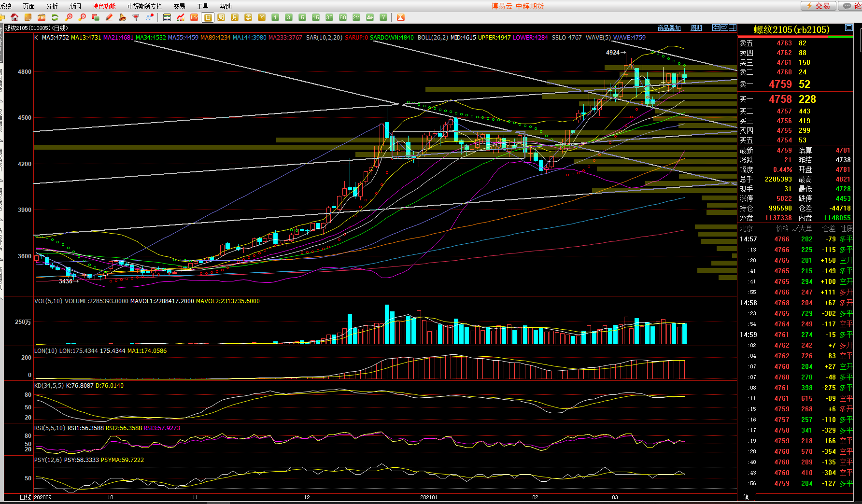Click the left arrow navigation box above chart

point(716,28)
